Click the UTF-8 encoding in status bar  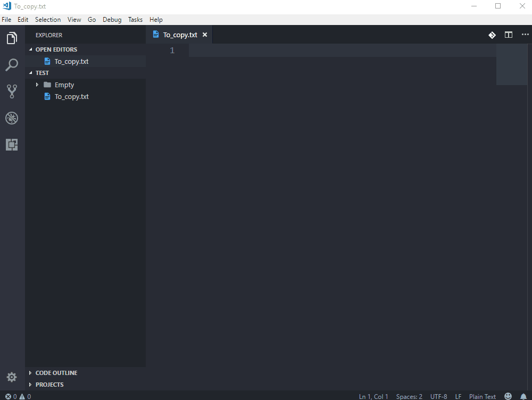pos(438,396)
